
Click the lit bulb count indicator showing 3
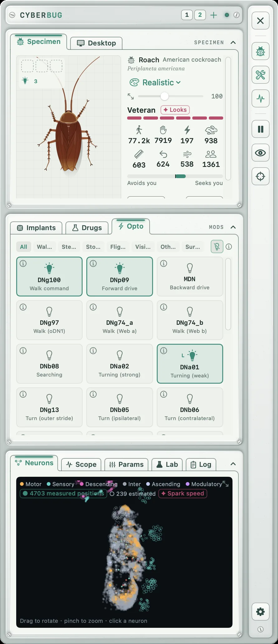(x=30, y=81)
